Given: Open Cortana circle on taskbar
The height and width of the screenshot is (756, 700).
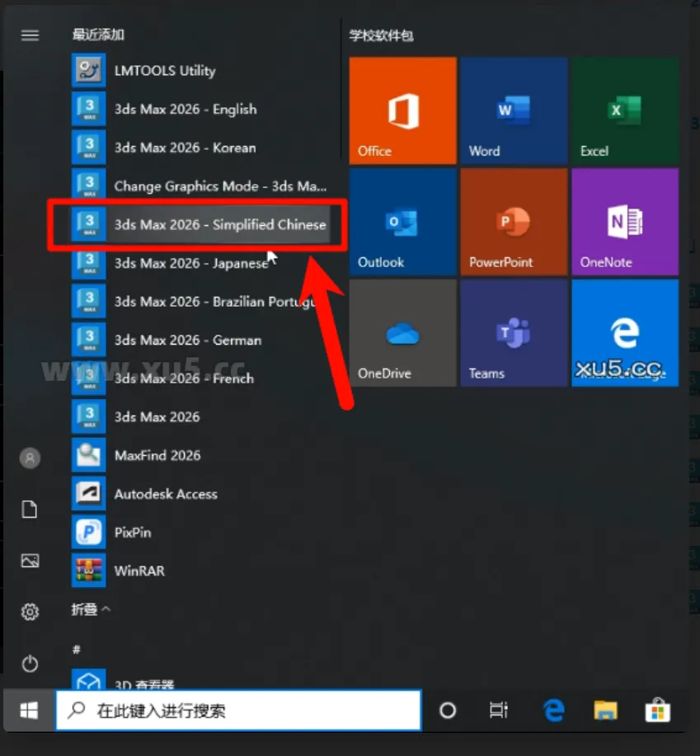Looking at the screenshot, I should tap(448, 710).
